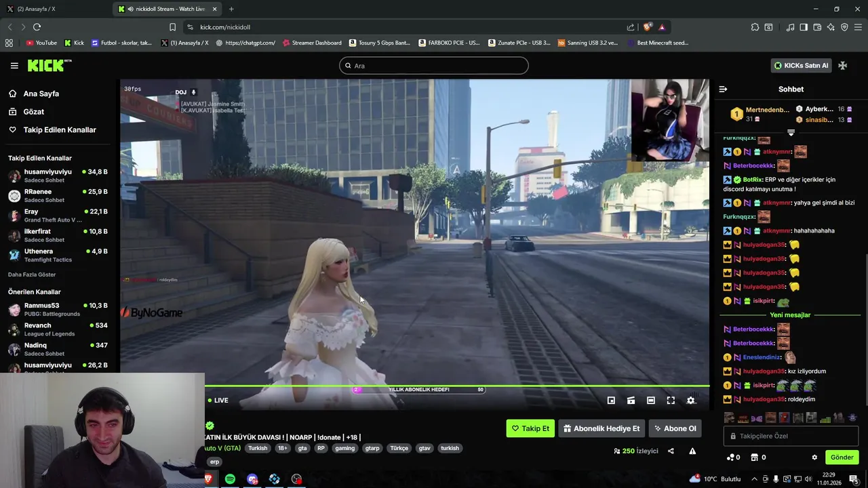The height and width of the screenshot is (488, 868).
Task: Report the stream with warning triangle icon
Action: 692,451
